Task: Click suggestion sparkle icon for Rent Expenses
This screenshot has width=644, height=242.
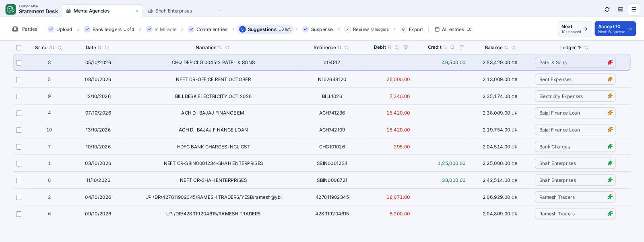Action: pyautogui.click(x=610, y=79)
